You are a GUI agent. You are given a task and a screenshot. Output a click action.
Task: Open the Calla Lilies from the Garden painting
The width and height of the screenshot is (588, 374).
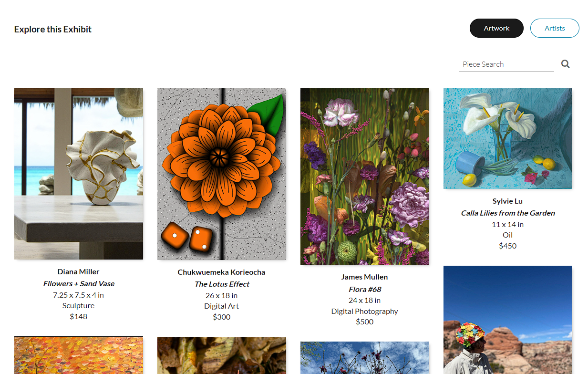click(x=508, y=138)
